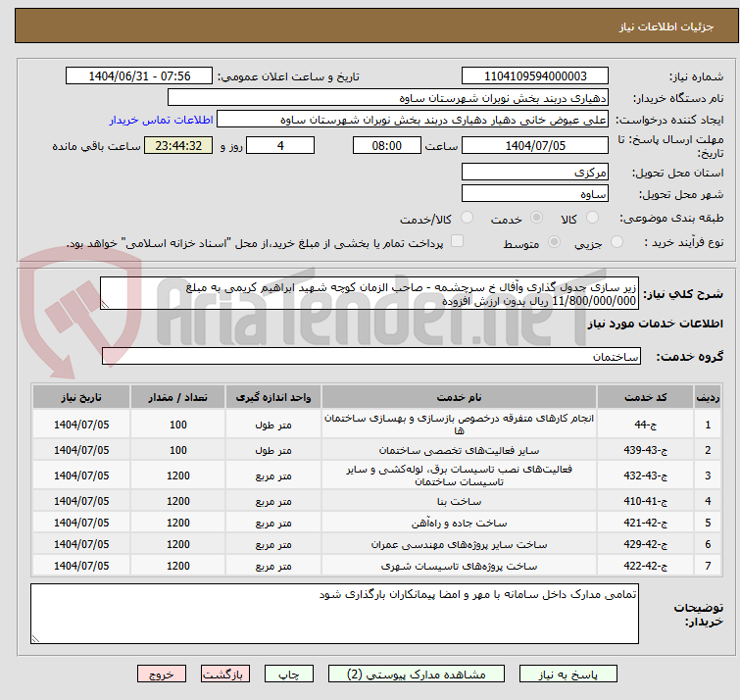Click the گروه خدمت field ساختمان
Viewport: 740px width, 700px height.
point(370,356)
